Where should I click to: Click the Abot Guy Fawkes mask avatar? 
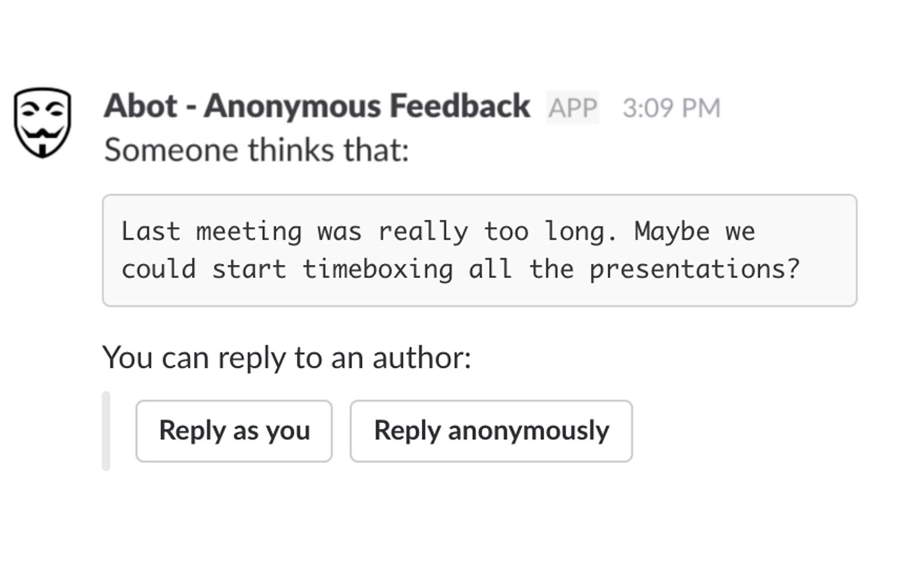pos(42,122)
